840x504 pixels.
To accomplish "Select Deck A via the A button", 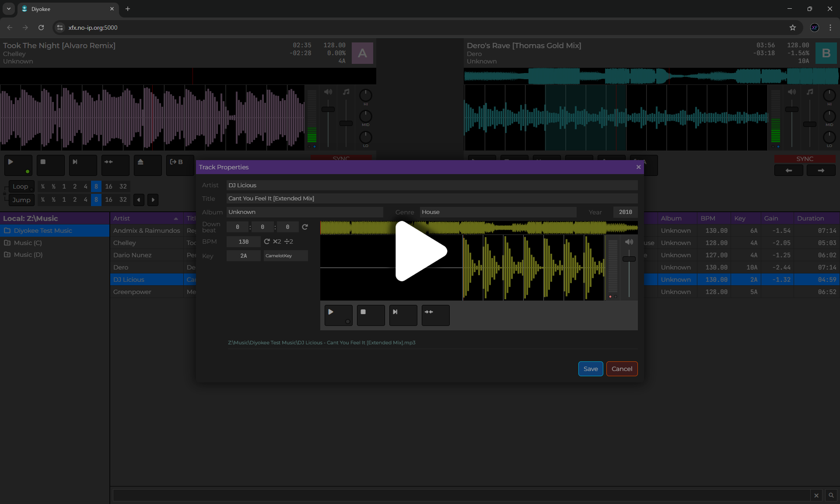I will coord(362,53).
